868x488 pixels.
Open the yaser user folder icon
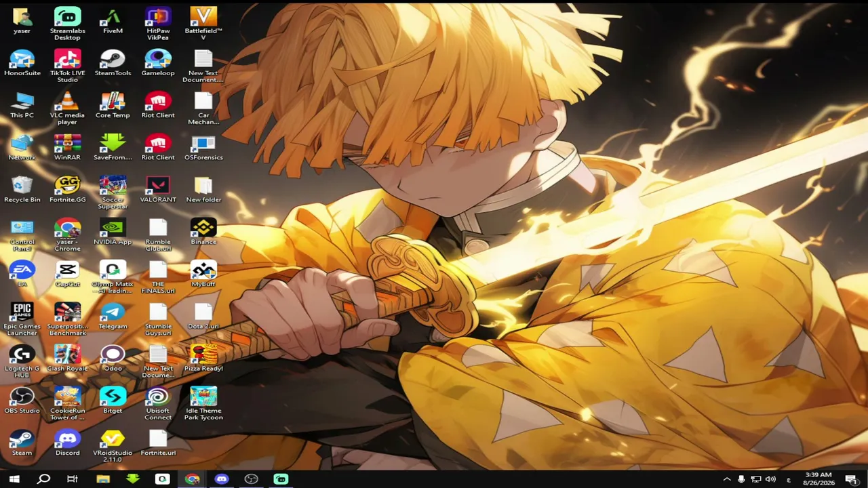point(22,21)
